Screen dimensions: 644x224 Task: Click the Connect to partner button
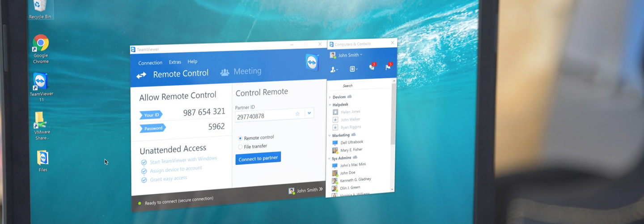coord(258,159)
